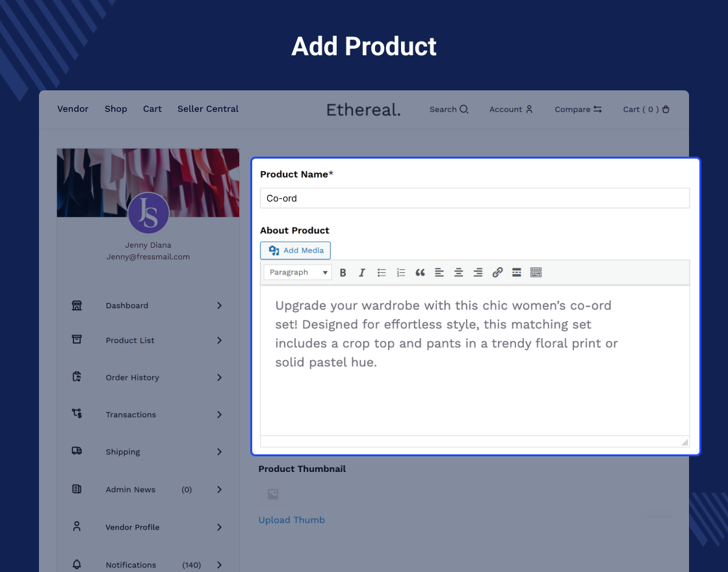Open Seller Central menu item
This screenshot has height=572, width=728.
(x=208, y=109)
